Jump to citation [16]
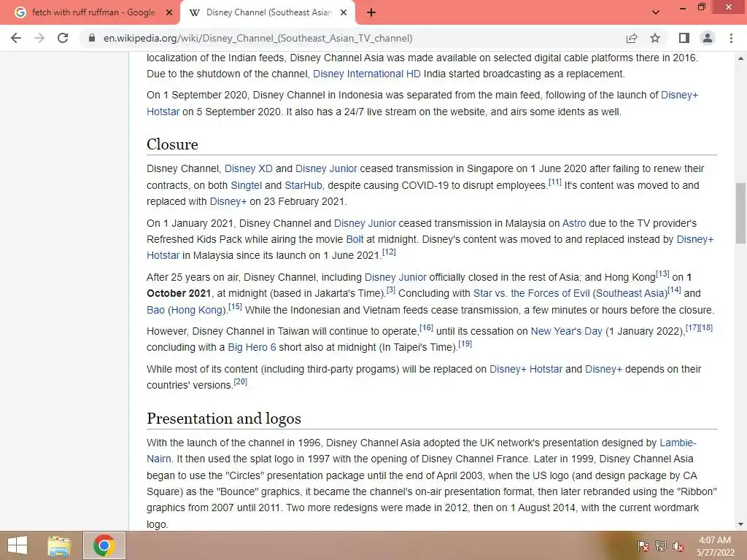This screenshot has width=747, height=560. [x=426, y=328]
